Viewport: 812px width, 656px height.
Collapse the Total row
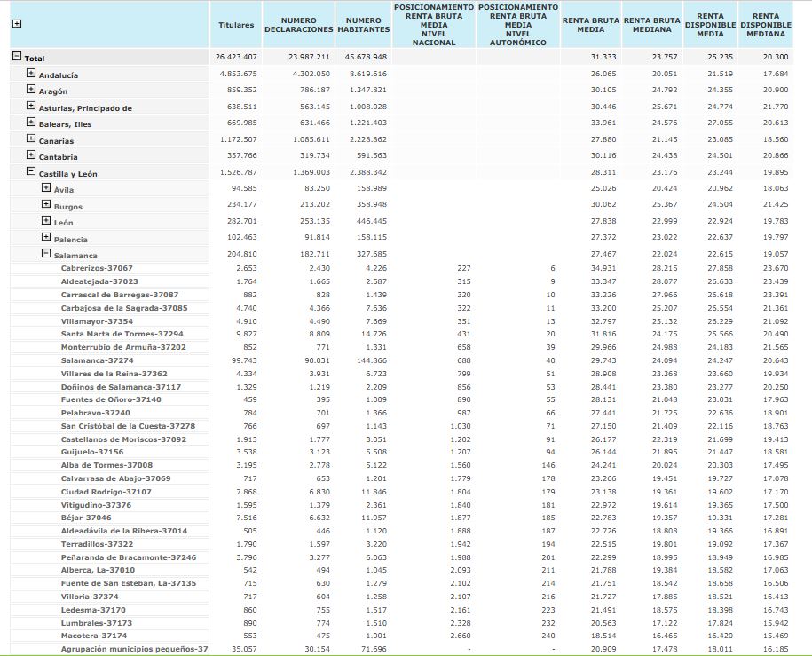point(16,58)
